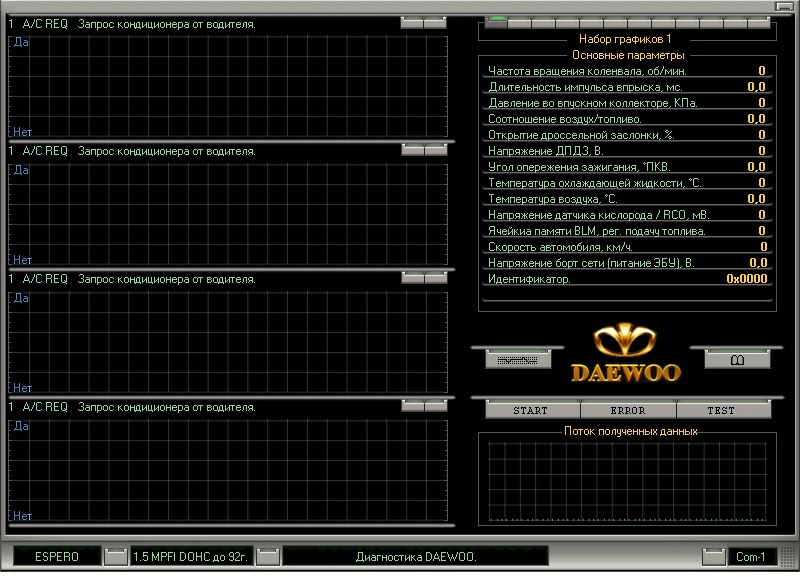800x577 pixels.
Task: Select the first green-lit graph set tab
Action: [x=496, y=21]
